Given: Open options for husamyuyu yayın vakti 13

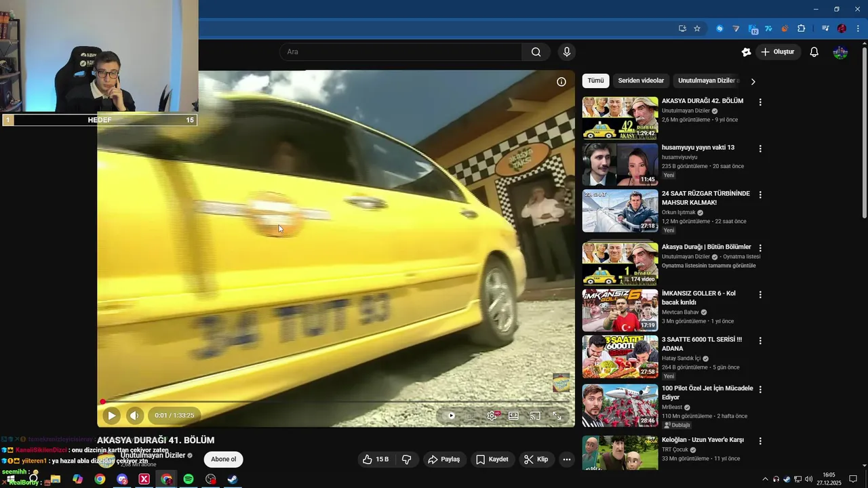Looking at the screenshot, I should coord(760,148).
